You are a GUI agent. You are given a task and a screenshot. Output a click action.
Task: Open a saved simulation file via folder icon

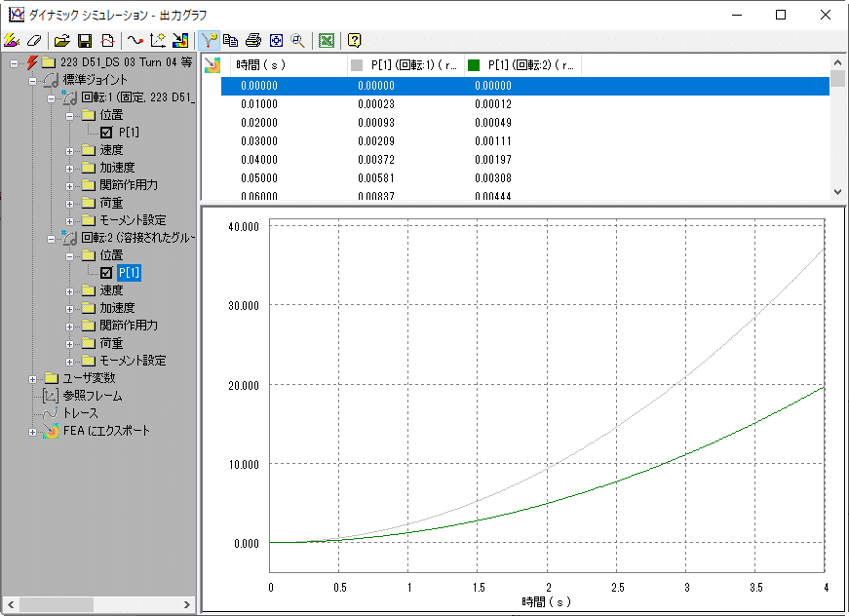(x=62, y=41)
